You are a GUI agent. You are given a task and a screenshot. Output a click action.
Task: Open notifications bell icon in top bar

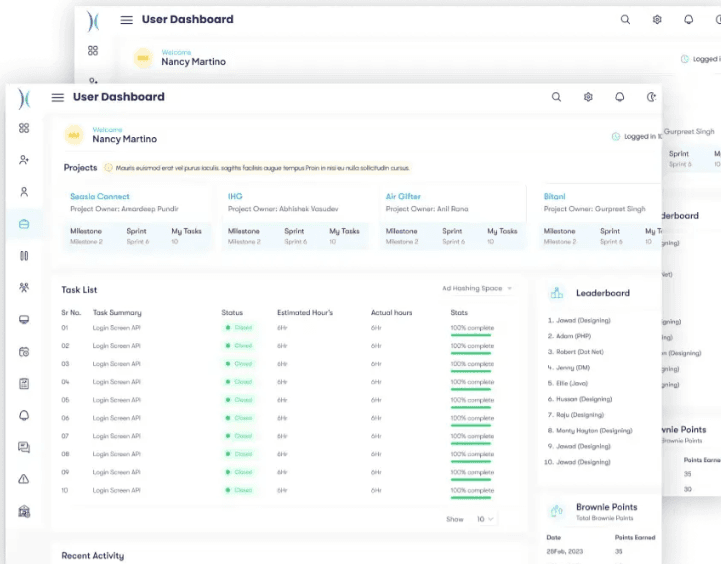click(620, 97)
